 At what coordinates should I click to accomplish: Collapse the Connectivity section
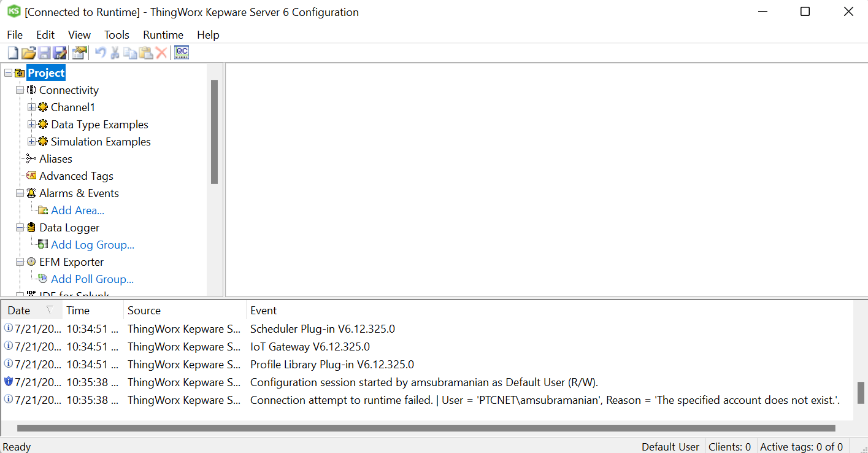coord(20,90)
